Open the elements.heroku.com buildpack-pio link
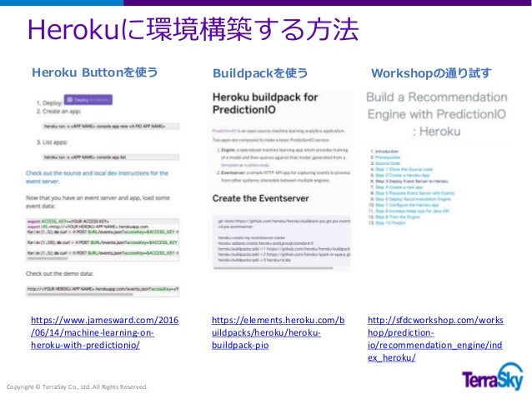This screenshot has width=532, height=399. point(279,332)
